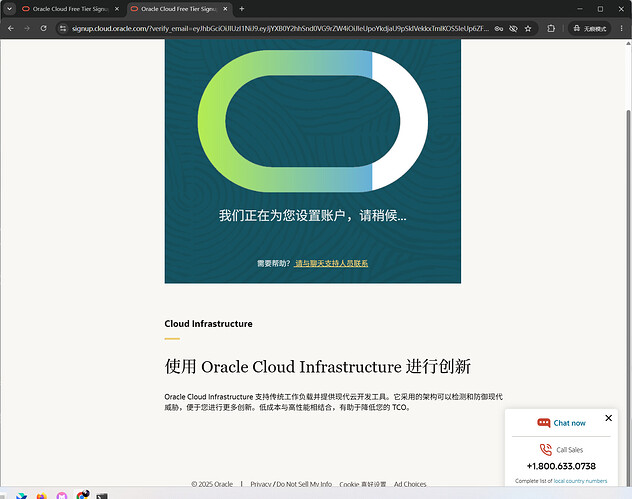632x499 pixels.
Task: Open the site information icon in address bar
Action: pos(62,28)
